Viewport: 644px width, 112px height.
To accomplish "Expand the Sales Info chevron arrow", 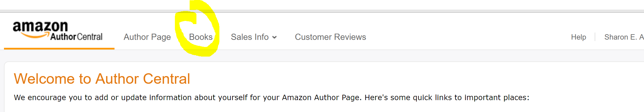I will click(274, 37).
